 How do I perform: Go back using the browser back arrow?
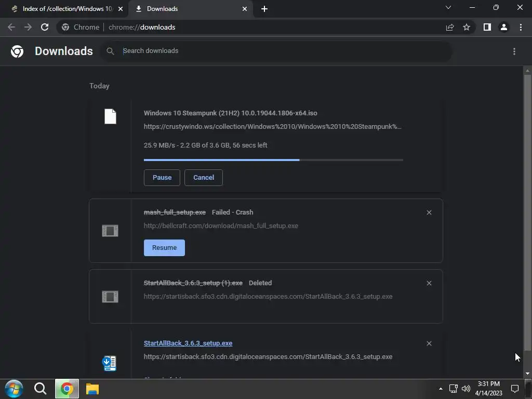click(11, 27)
